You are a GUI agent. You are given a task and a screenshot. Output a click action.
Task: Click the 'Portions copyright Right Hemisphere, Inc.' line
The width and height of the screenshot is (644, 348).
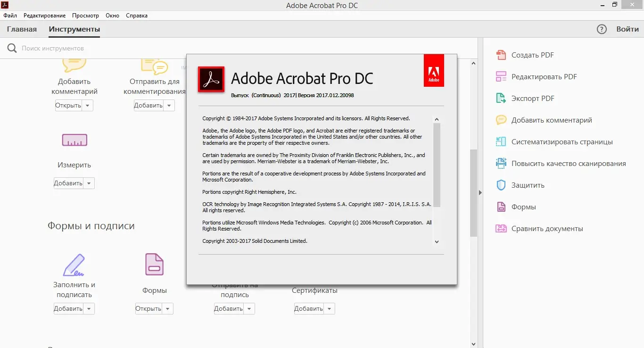click(x=249, y=192)
